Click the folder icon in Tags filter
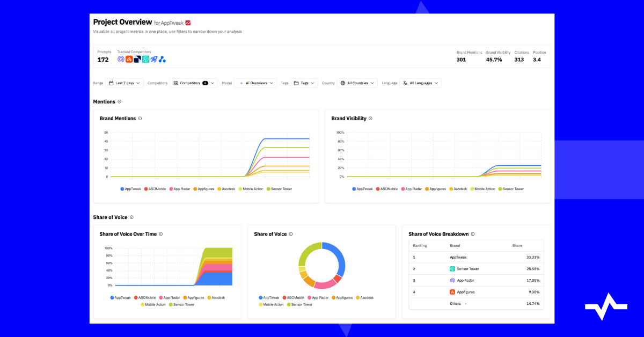 [x=296, y=83]
